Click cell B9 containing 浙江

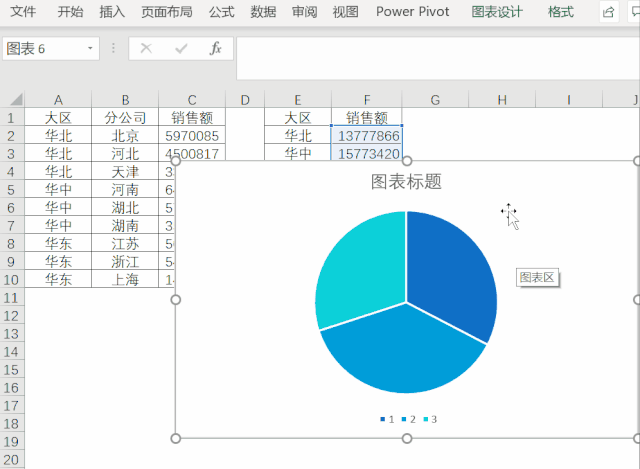point(125,261)
